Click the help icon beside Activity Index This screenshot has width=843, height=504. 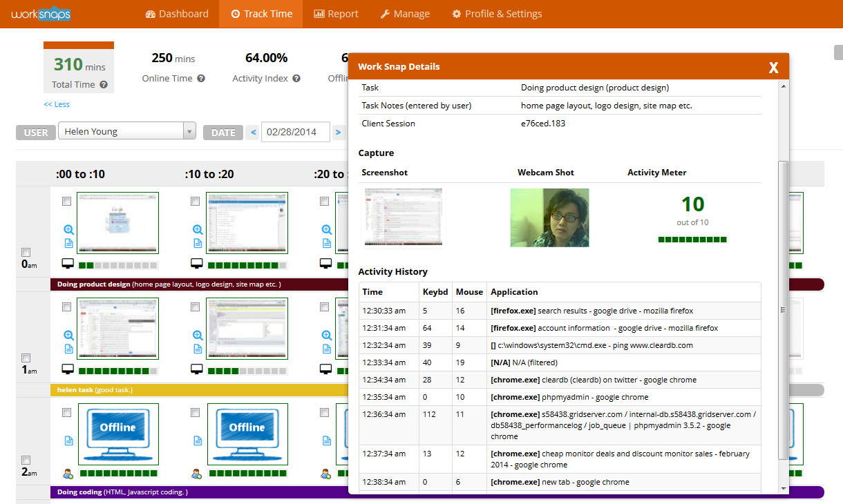(296, 79)
